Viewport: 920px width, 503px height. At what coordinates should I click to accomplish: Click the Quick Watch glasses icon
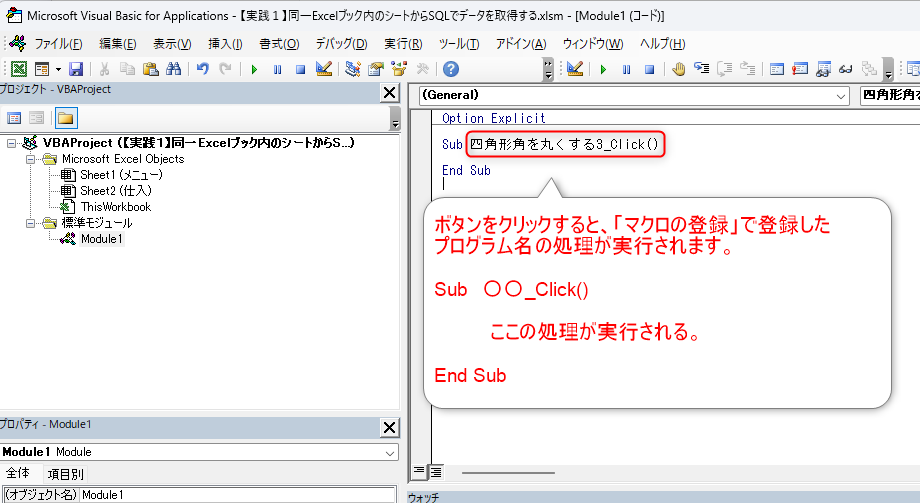pos(845,69)
